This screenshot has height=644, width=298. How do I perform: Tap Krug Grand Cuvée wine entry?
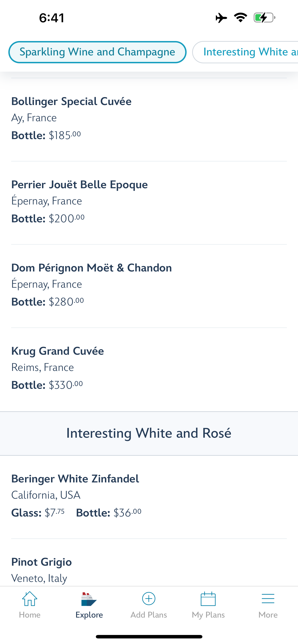coord(58,351)
